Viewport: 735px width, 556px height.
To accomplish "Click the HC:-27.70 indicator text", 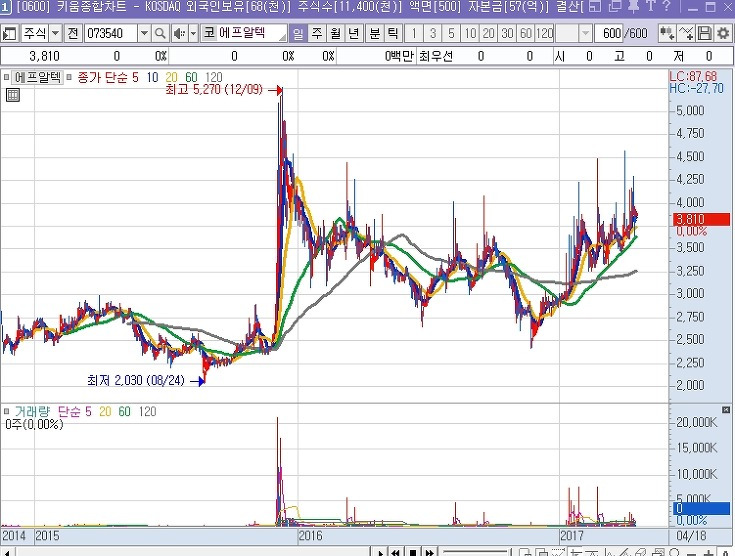I will coord(697,88).
